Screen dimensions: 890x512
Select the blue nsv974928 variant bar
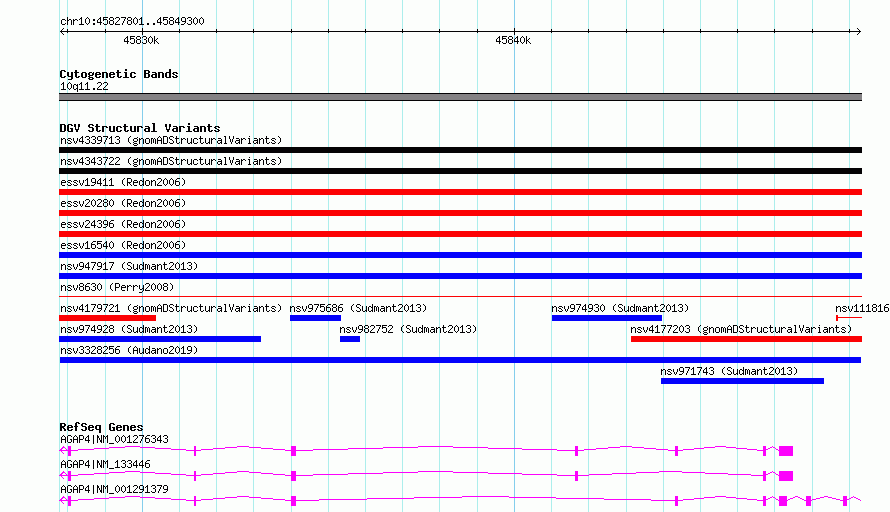point(160,339)
